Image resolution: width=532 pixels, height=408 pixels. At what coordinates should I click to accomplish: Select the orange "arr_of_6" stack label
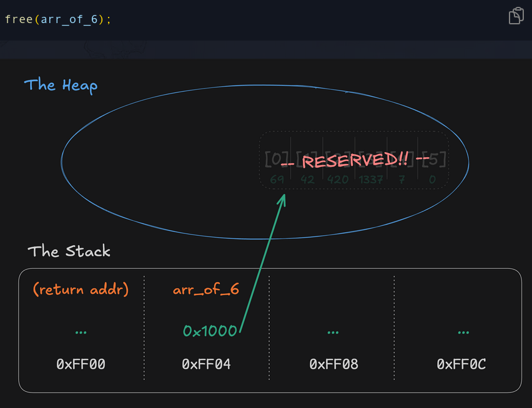tap(205, 290)
